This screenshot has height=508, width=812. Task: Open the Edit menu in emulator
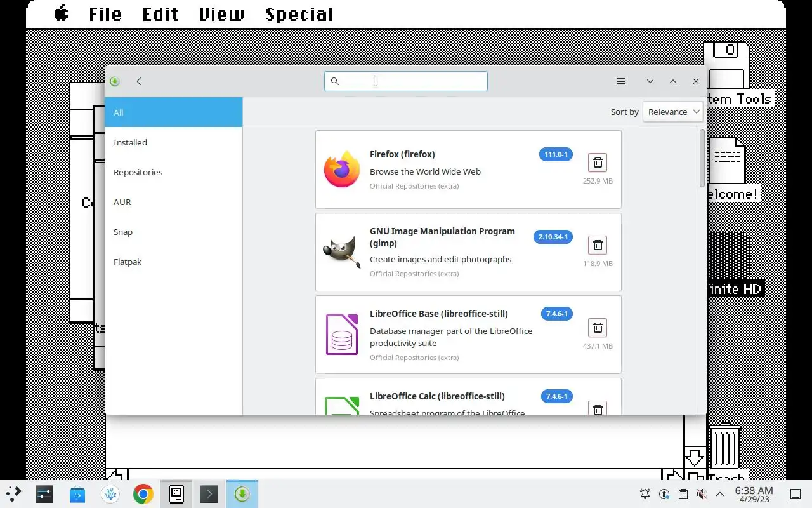pyautogui.click(x=160, y=14)
